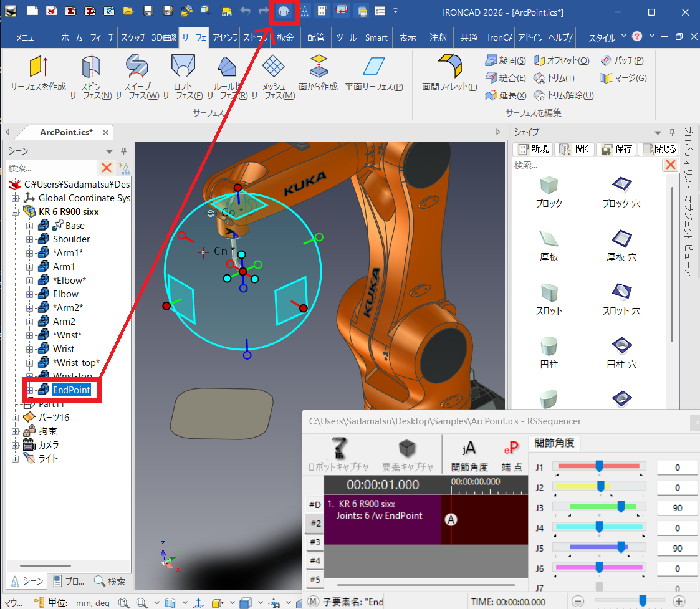Collapse the KR 6 R900 sixx node
Image resolution: width=700 pixels, height=609 pixels.
[15, 212]
